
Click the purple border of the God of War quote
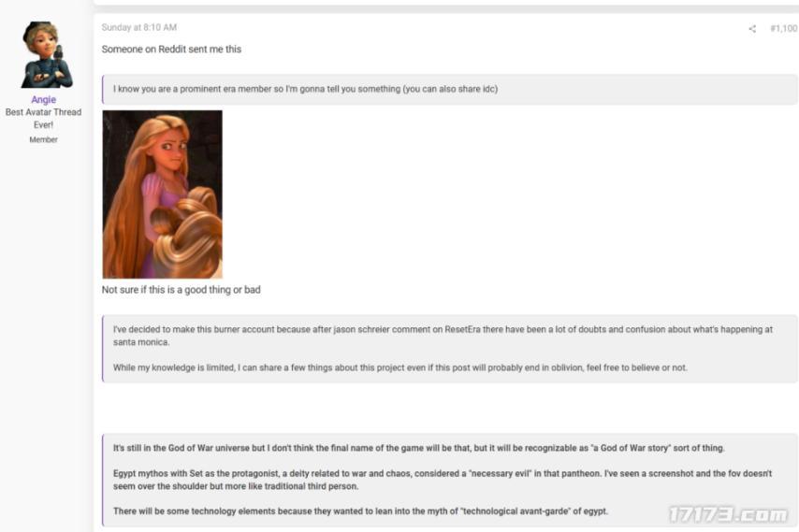click(103, 480)
